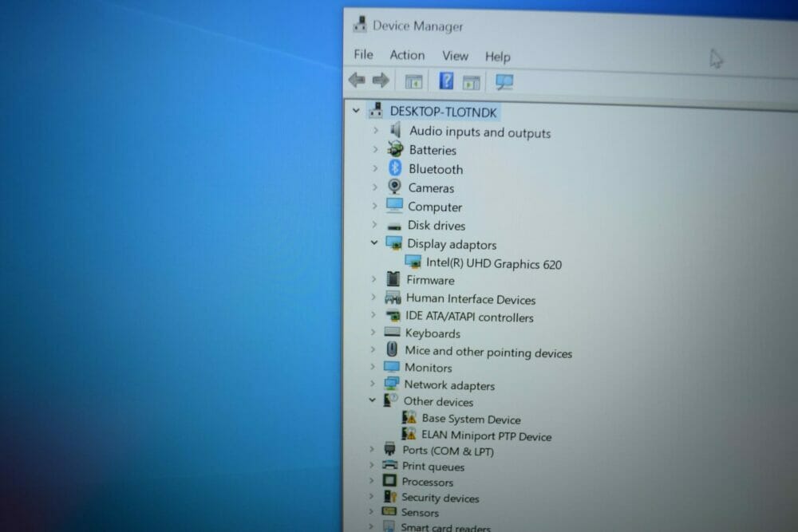Expand the Keyboards category arrow
This screenshot has height=532, width=798.
pos(373,332)
